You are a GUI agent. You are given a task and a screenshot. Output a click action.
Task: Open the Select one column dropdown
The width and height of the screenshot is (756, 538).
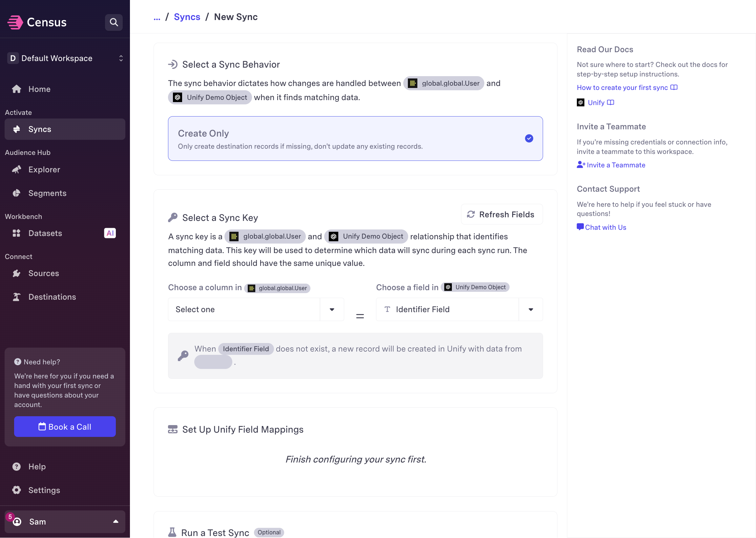point(256,310)
